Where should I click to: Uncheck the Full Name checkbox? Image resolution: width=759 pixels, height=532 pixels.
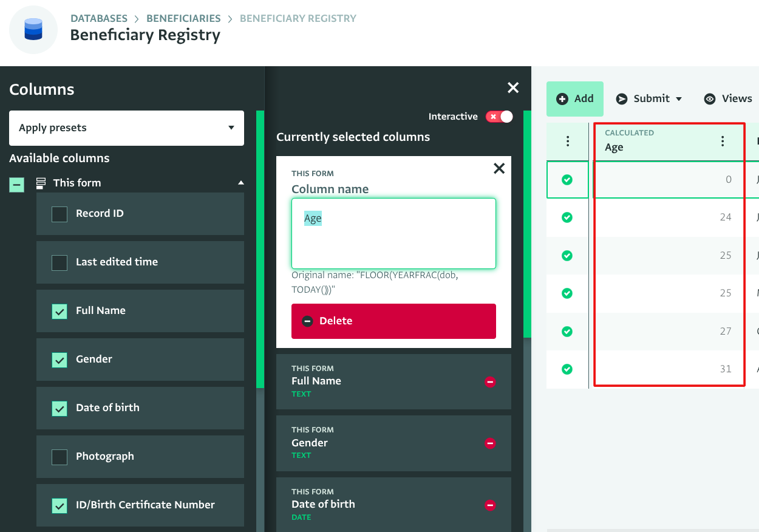click(x=60, y=311)
